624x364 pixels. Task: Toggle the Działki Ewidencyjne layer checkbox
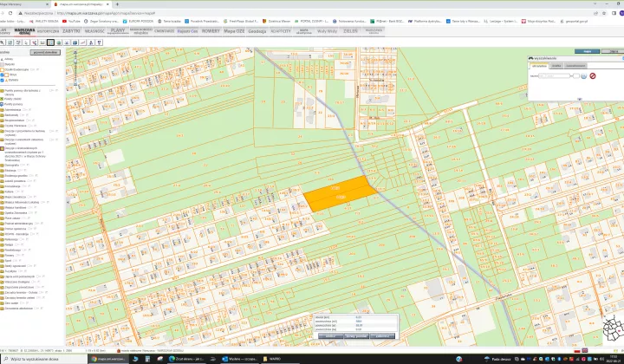pyautogui.click(x=3, y=68)
